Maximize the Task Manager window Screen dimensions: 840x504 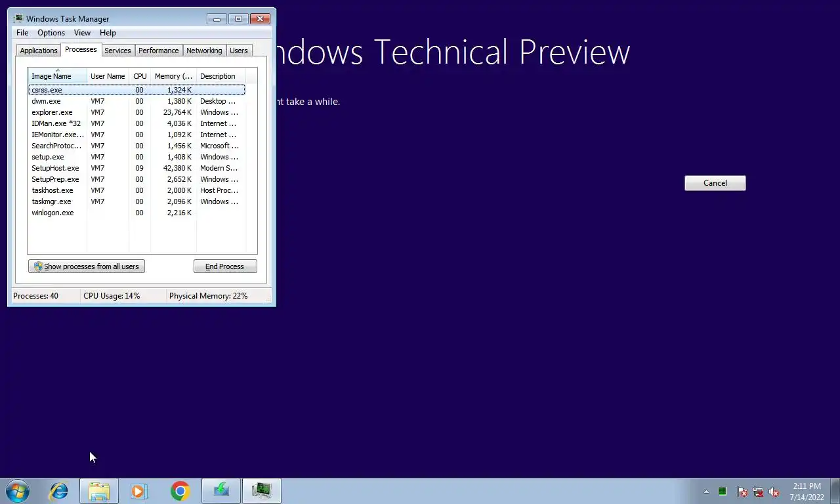tap(238, 18)
